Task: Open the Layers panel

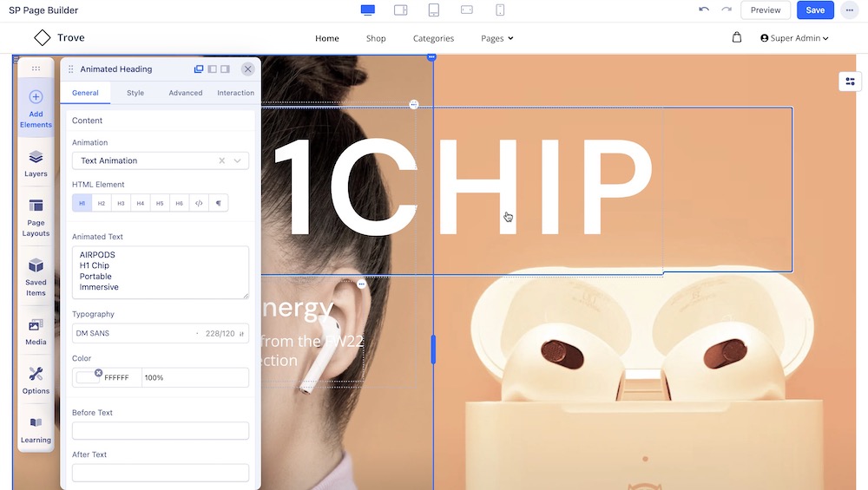Action: point(36,162)
